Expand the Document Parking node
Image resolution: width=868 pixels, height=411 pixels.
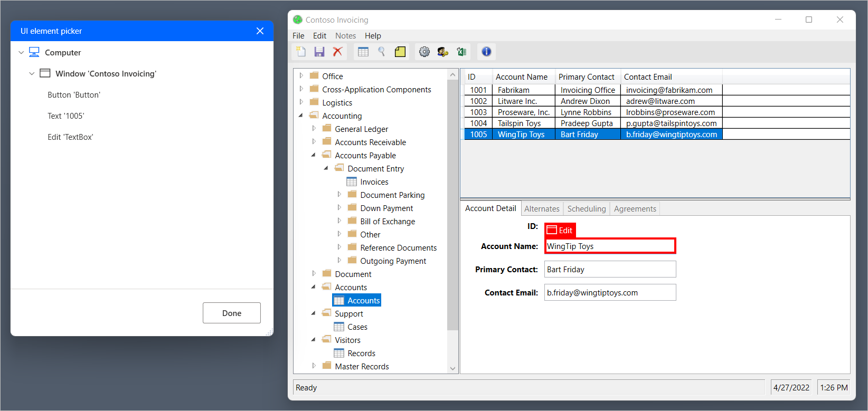(339, 195)
